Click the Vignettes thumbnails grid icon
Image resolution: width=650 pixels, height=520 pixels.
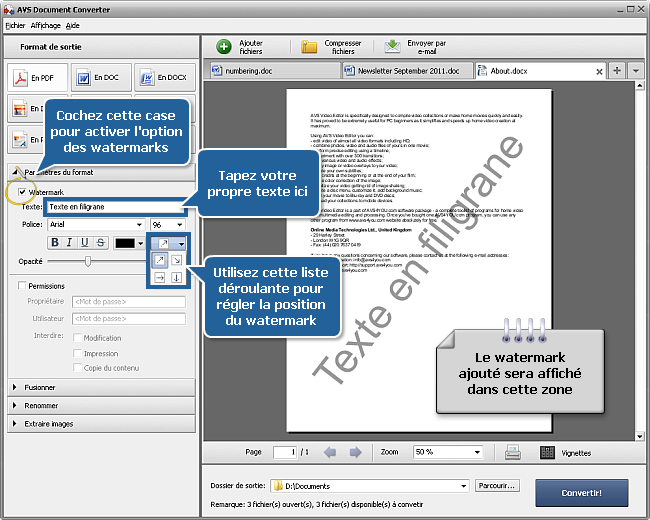tap(547, 452)
